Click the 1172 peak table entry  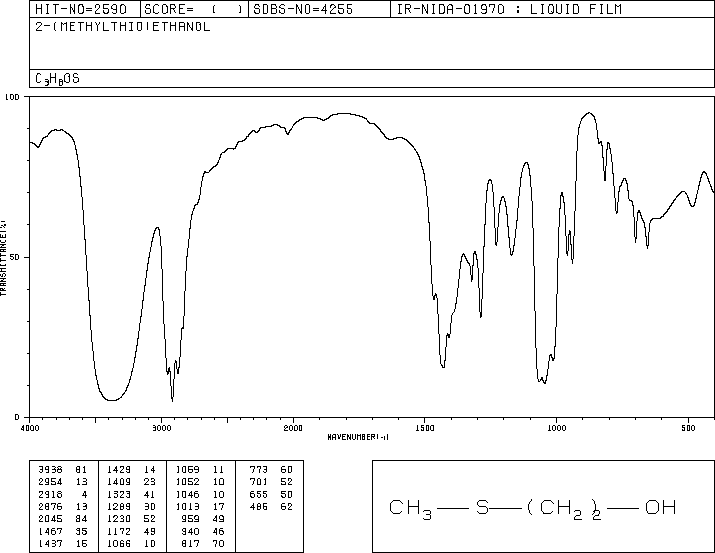[131, 531]
